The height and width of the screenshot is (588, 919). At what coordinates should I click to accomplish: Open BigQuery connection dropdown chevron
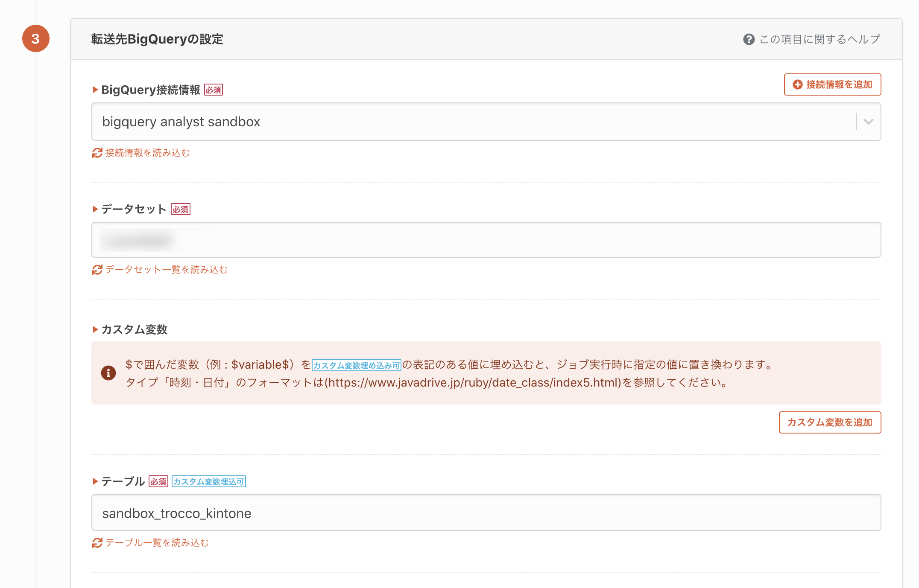click(868, 122)
